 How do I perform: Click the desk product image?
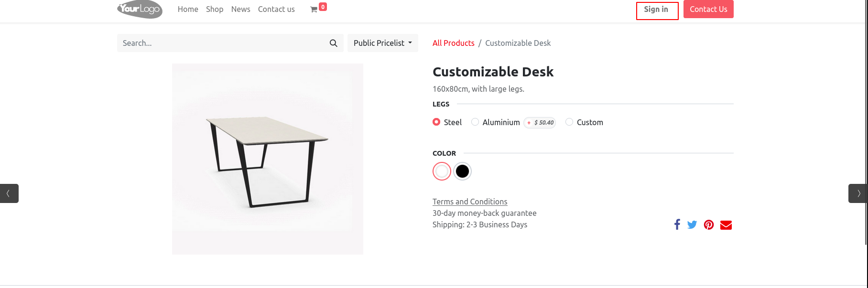[268, 159]
